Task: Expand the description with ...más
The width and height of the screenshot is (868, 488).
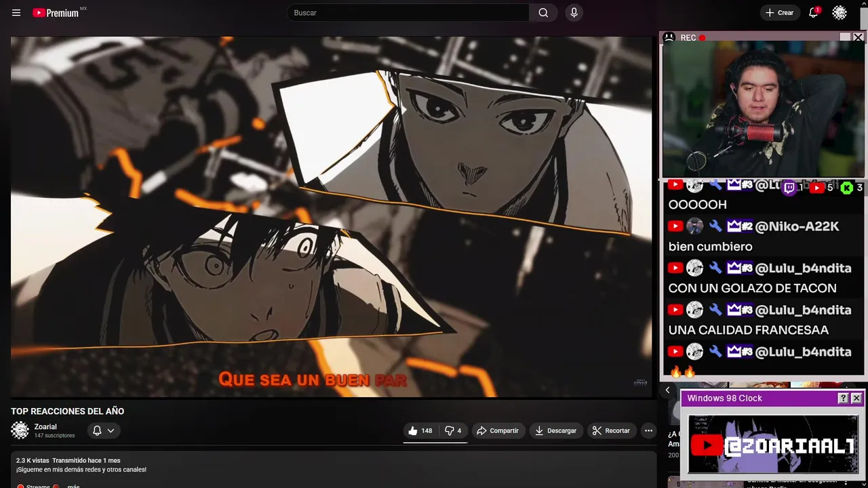Action: click(x=73, y=486)
